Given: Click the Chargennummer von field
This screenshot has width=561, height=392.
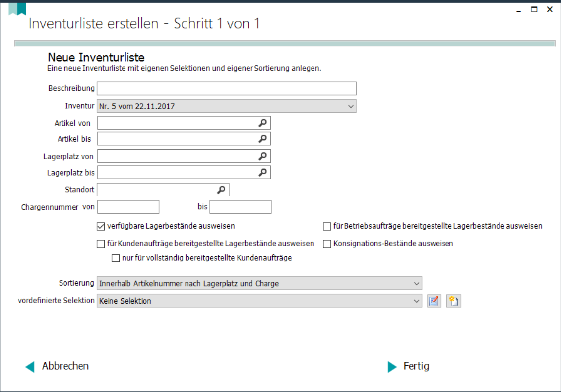Looking at the screenshot, I should coord(128,207).
